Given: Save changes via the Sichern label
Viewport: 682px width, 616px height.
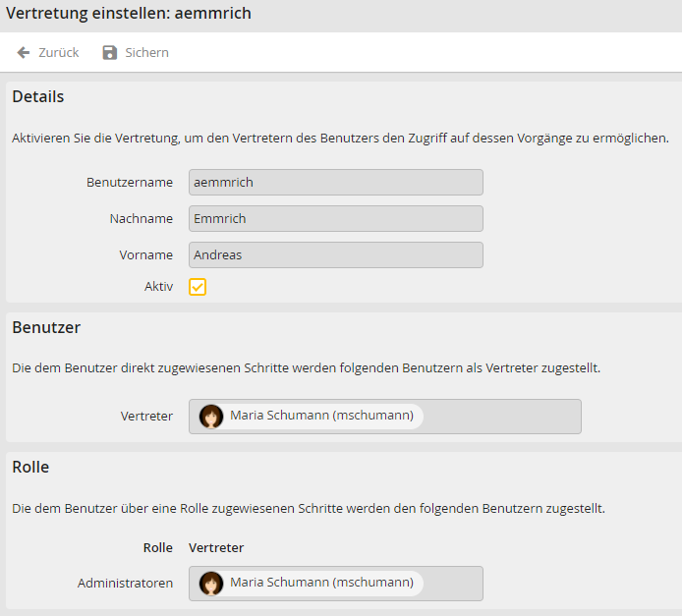Looking at the screenshot, I should (x=146, y=53).
